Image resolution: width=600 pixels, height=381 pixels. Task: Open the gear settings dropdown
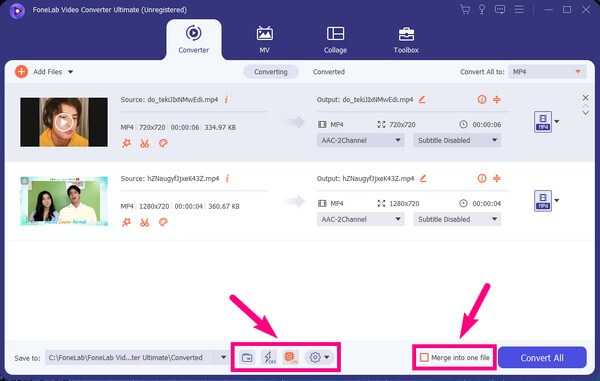(x=319, y=358)
